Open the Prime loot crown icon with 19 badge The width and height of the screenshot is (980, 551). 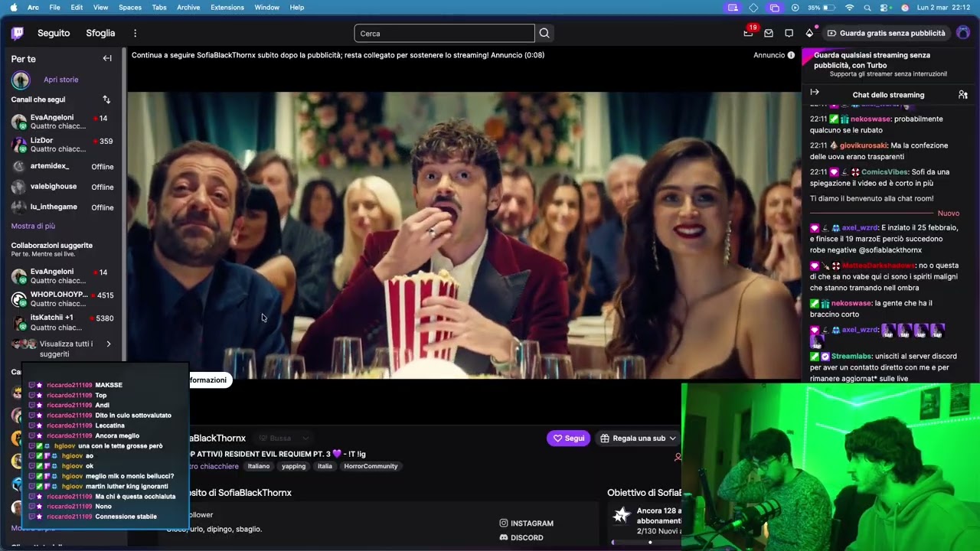point(749,33)
